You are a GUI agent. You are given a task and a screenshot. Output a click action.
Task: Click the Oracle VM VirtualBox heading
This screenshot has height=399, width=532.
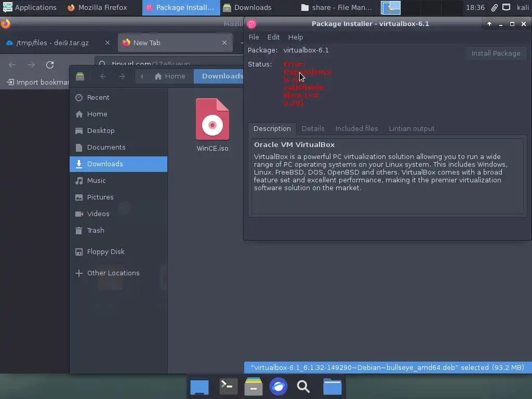[x=294, y=144]
